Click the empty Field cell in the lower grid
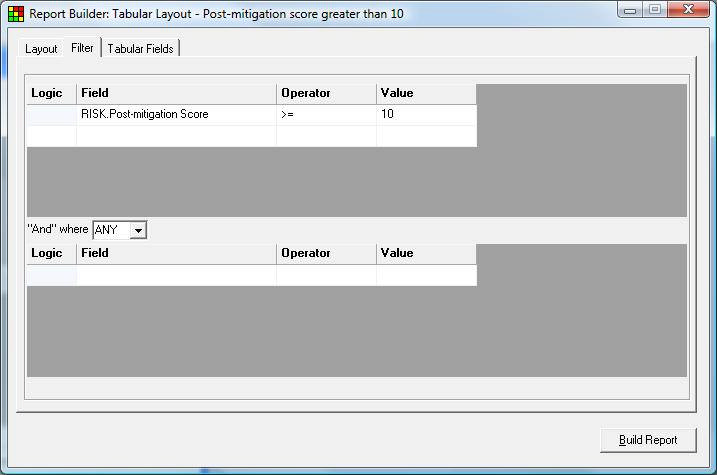Viewport: 717px width, 475px height. [177, 276]
